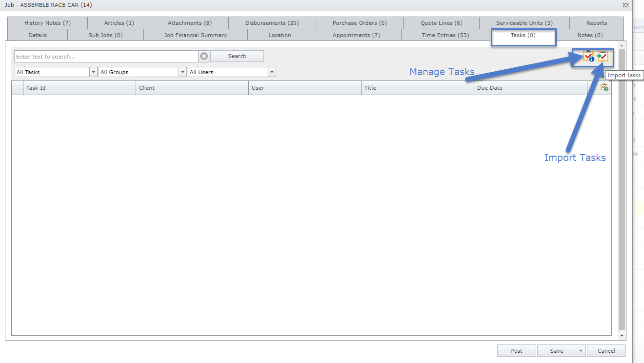Click the Task Id column header
The height and width of the screenshot is (363, 644).
(79, 88)
